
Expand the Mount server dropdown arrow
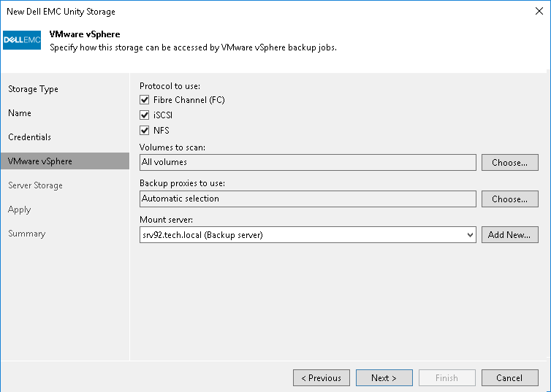coord(470,235)
